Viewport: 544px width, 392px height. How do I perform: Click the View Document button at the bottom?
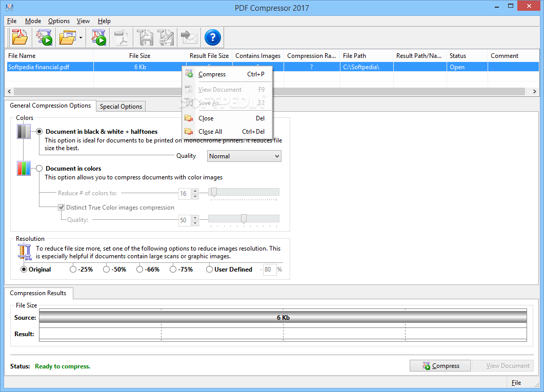503,366
